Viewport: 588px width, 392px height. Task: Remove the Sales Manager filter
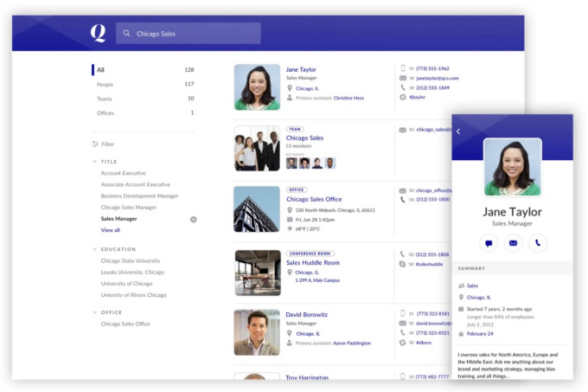(193, 219)
